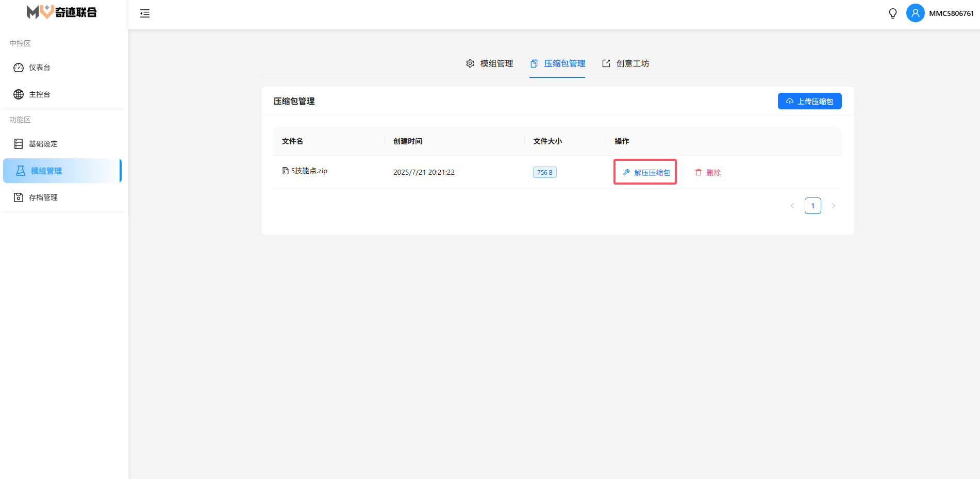Go to previous page arrow
980x479 pixels.
(x=792, y=206)
